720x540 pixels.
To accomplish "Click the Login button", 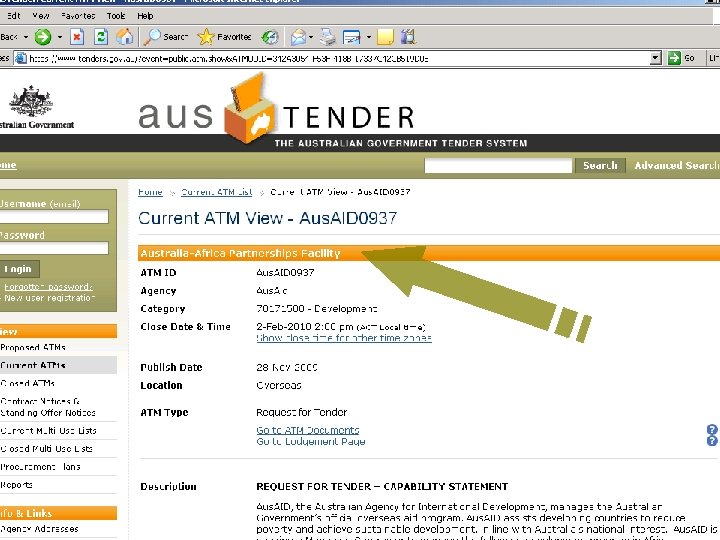I will (x=18, y=269).
